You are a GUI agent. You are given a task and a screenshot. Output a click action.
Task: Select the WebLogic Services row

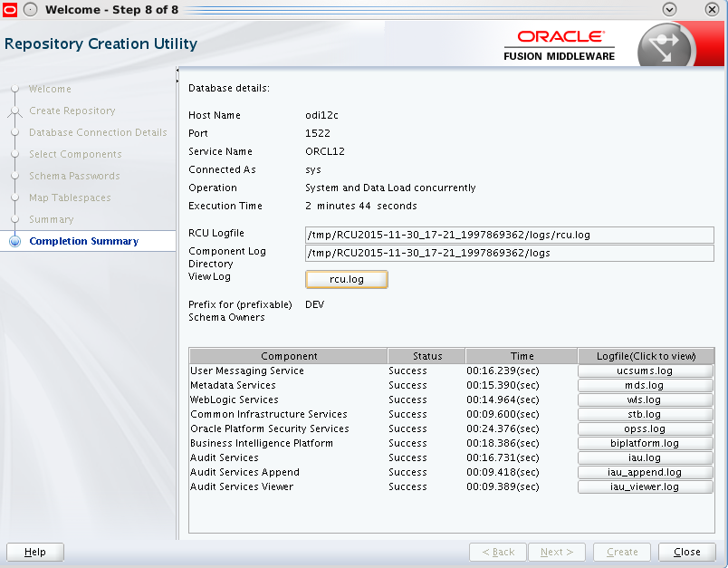coord(451,400)
